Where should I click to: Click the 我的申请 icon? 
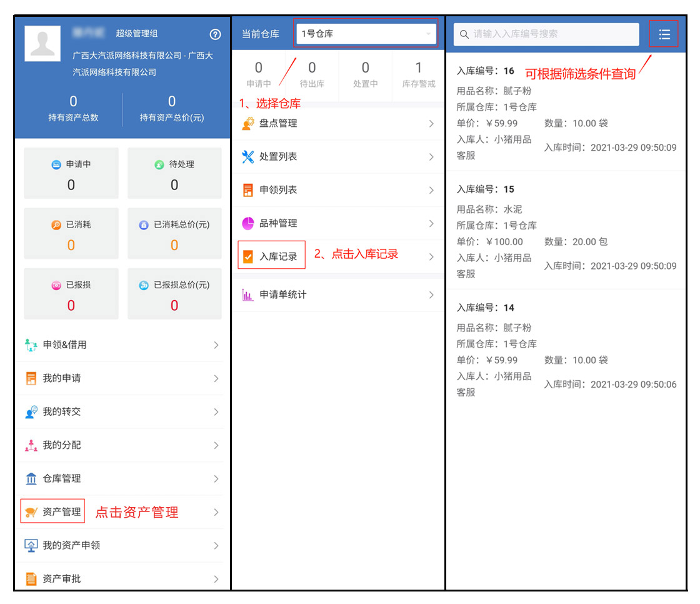(x=31, y=378)
